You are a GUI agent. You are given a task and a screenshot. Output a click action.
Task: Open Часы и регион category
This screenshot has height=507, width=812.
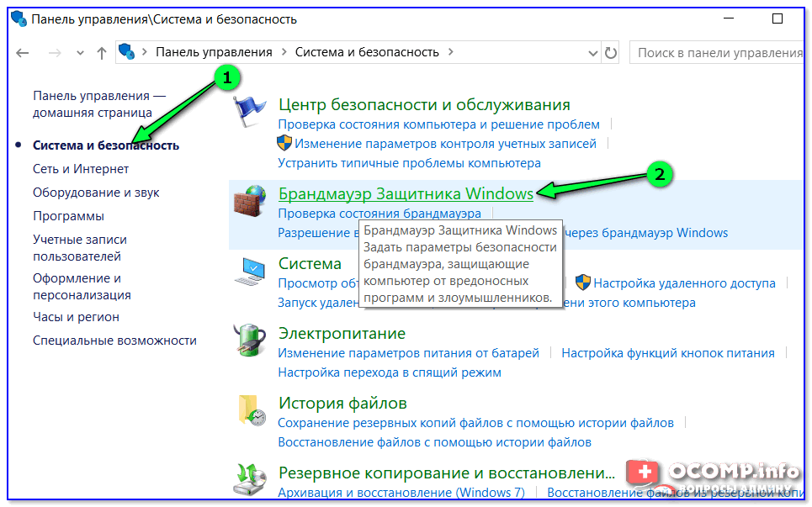(76, 317)
